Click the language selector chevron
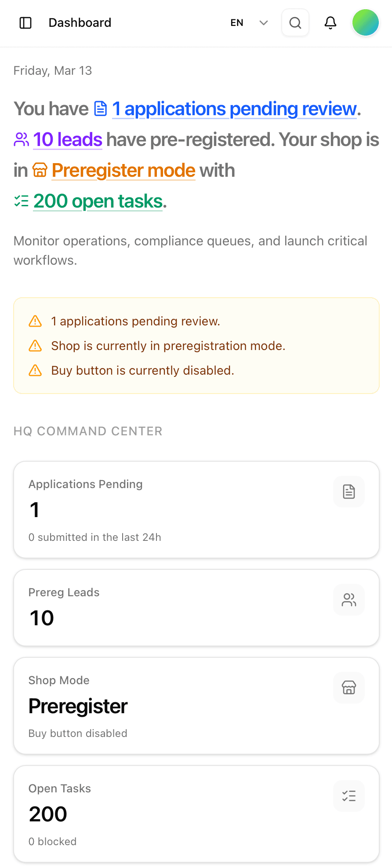 pyautogui.click(x=264, y=23)
